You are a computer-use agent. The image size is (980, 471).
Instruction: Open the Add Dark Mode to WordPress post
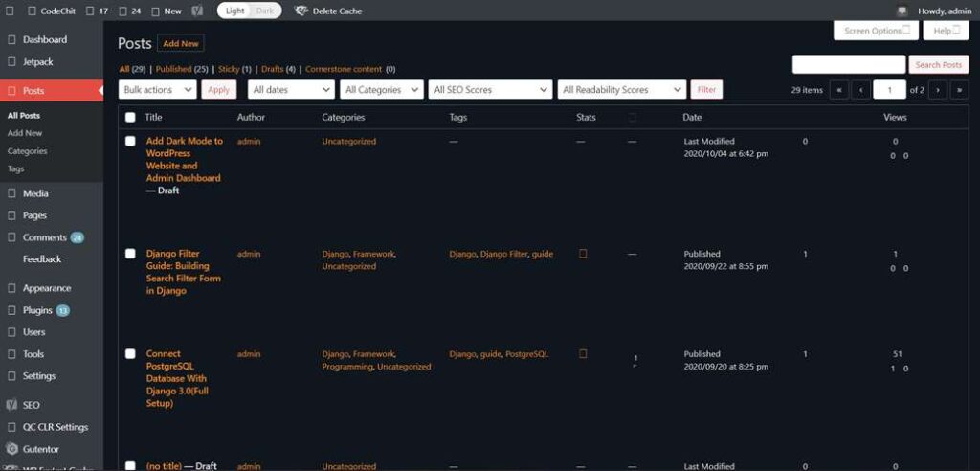pyautogui.click(x=184, y=160)
